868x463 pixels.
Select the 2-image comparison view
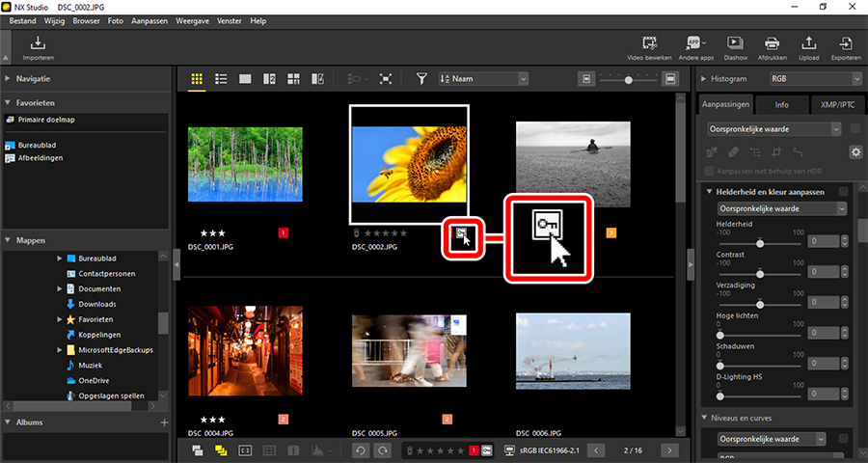click(x=269, y=79)
